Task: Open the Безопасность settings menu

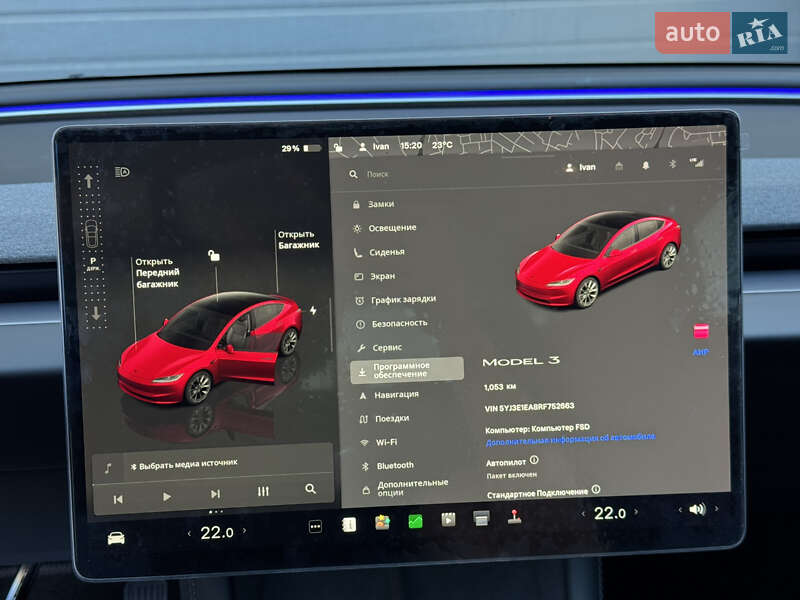Action: [x=392, y=323]
